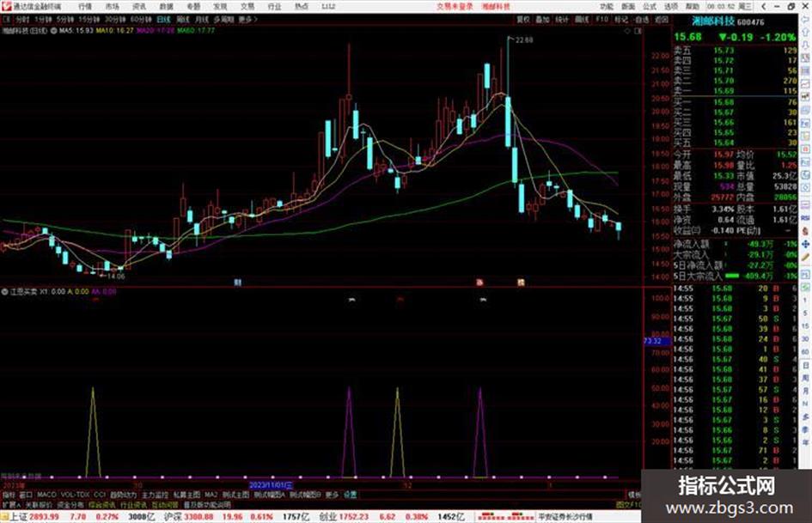This screenshot has height=523, width=812.
Task: Click the 返回 return button
Action: point(662,19)
